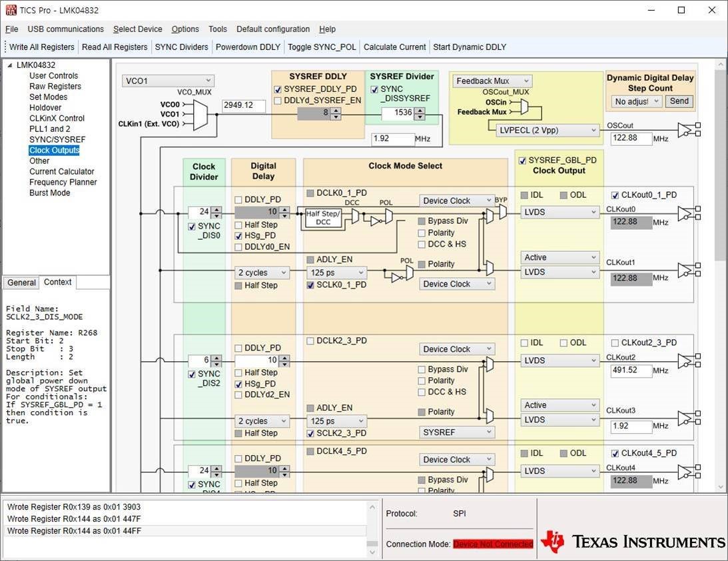Open the Active dropdown above CLKout1 LVDS
728x561 pixels.
[559, 257]
